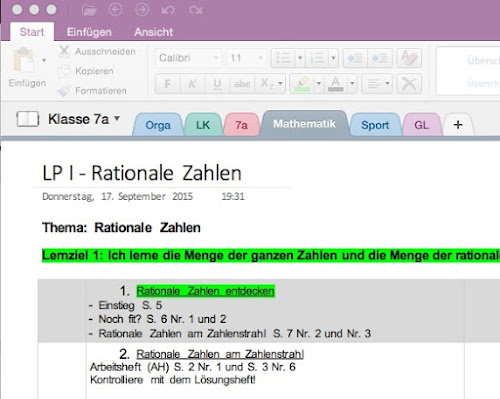Open the GL section tab
This screenshot has width=500, height=399.
click(x=421, y=125)
